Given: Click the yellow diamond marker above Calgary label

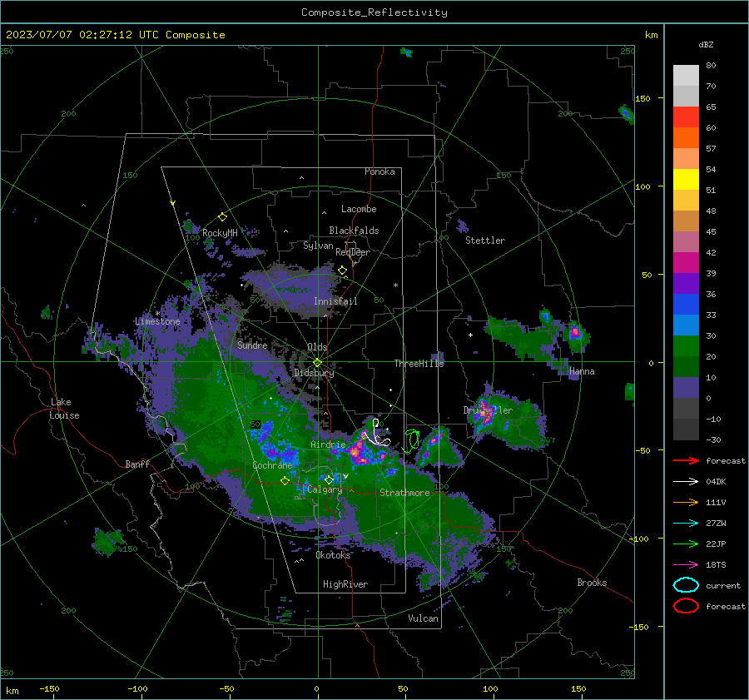Looking at the screenshot, I should [329, 479].
